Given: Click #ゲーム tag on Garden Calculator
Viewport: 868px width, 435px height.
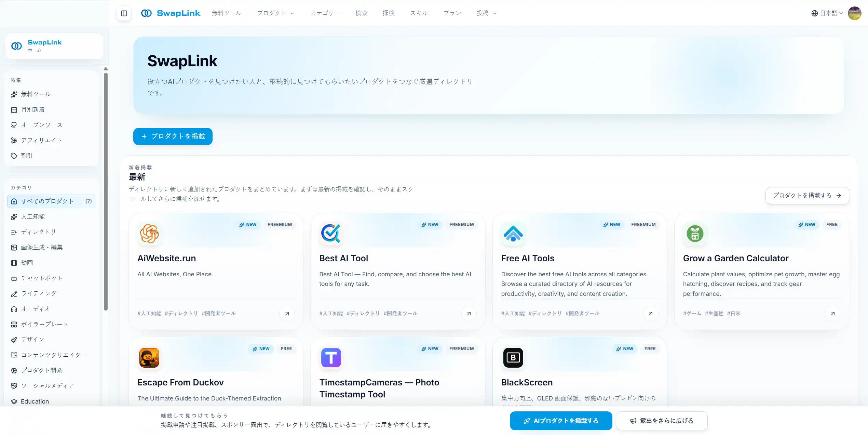Looking at the screenshot, I should 692,314.
